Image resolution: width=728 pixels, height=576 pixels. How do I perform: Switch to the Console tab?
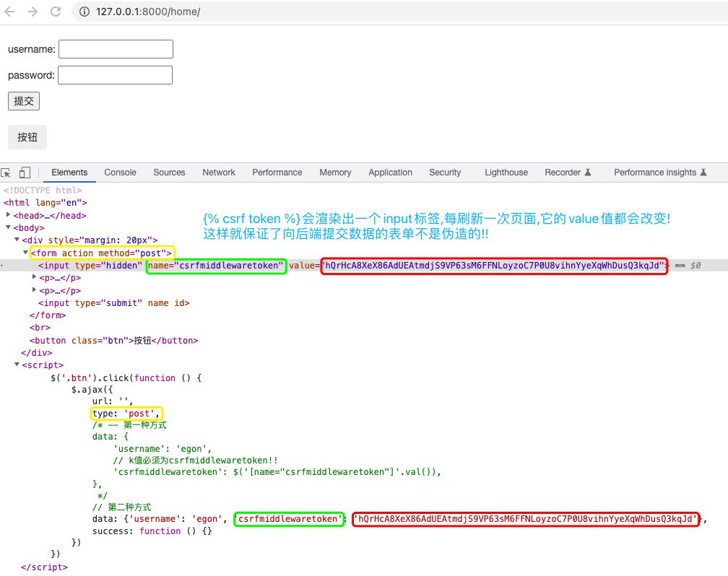(120, 173)
